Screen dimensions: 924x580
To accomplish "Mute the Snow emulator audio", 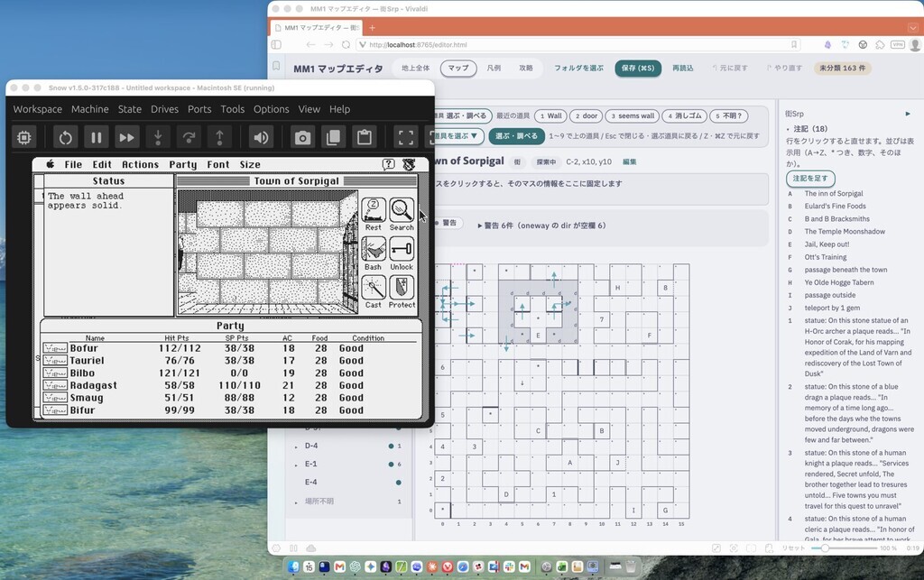I will click(x=261, y=138).
